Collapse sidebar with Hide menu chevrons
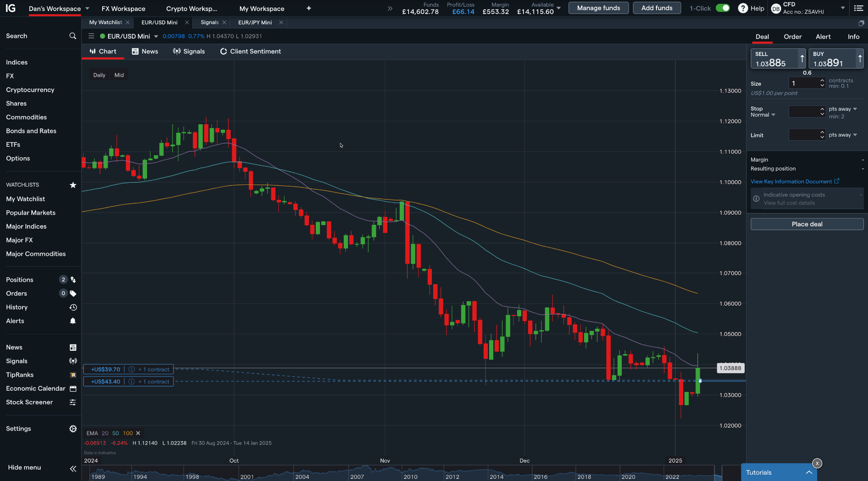Viewport: 868px width, 481px height. pyautogui.click(x=73, y=468)
